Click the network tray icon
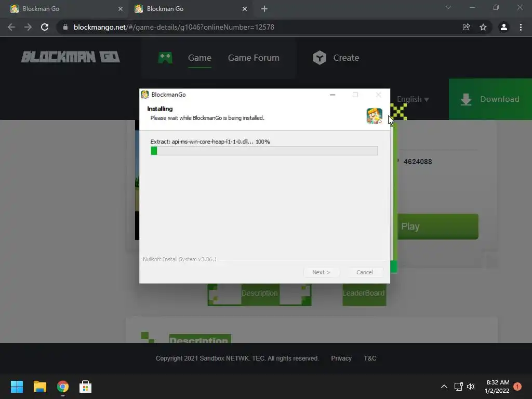Viewport: 532px width, 399px height. pyautogui.click(x=458, y=387)
